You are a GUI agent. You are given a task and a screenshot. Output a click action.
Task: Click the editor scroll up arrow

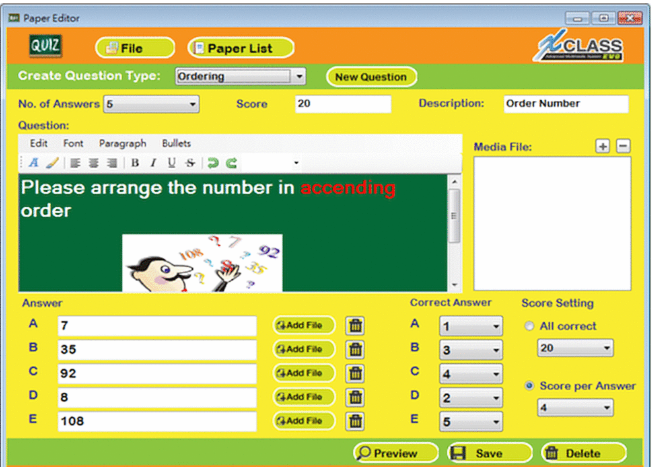coord(454,182)
